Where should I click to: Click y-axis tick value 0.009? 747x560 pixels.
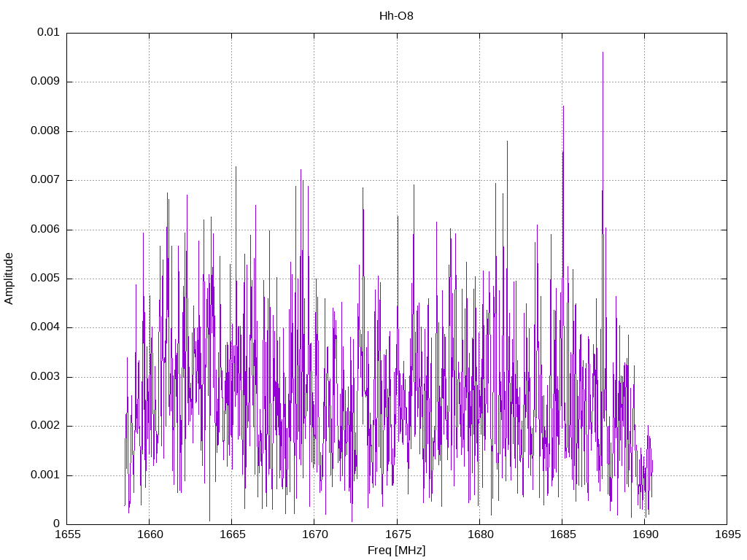click(44, 82)
